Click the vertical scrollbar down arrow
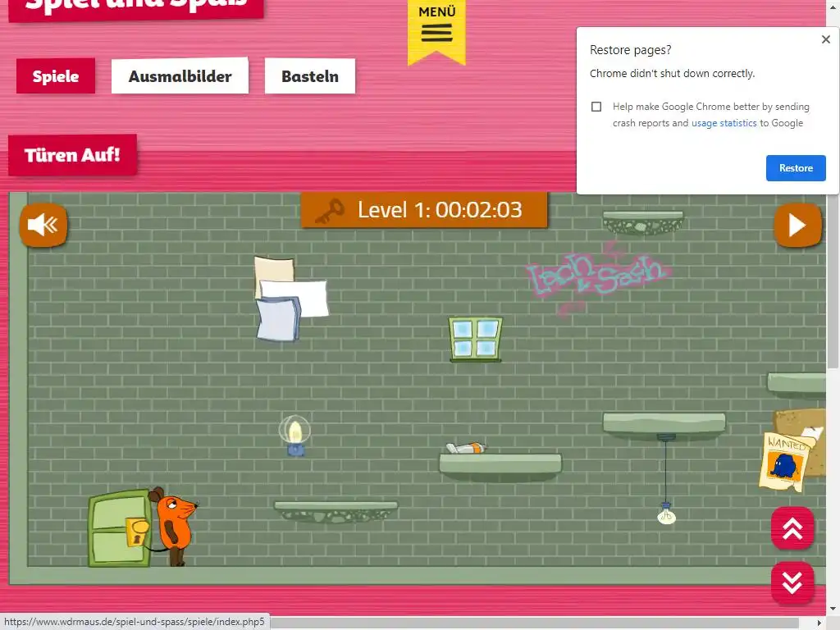The width and height of the screenshot is (840, 630). 833,609
